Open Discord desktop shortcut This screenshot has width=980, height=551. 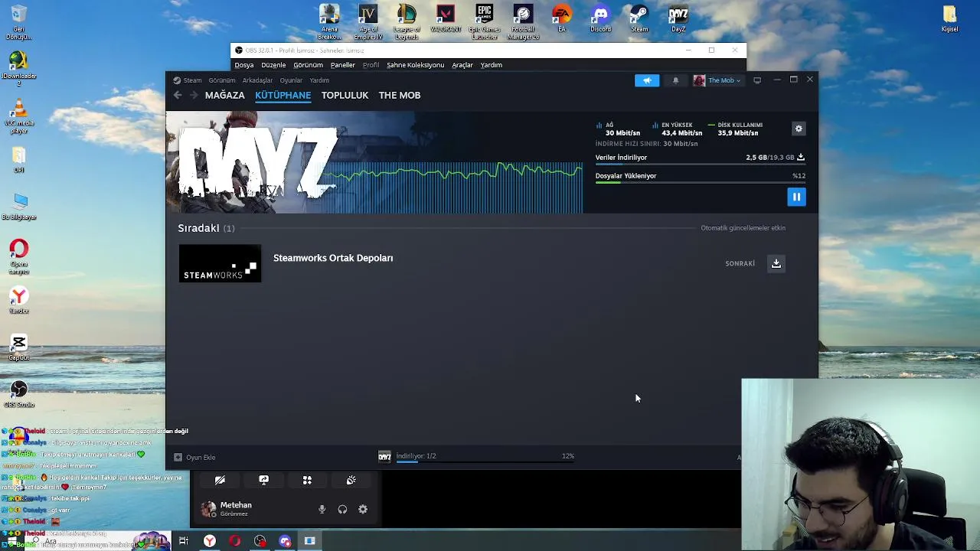[x=601, y=19]
